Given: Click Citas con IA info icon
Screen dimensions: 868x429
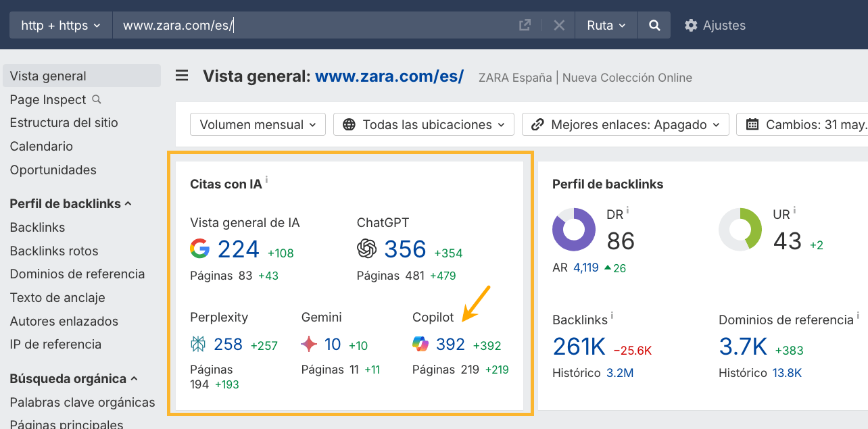Looking at the screenshot, I should (x=267, y=180).
